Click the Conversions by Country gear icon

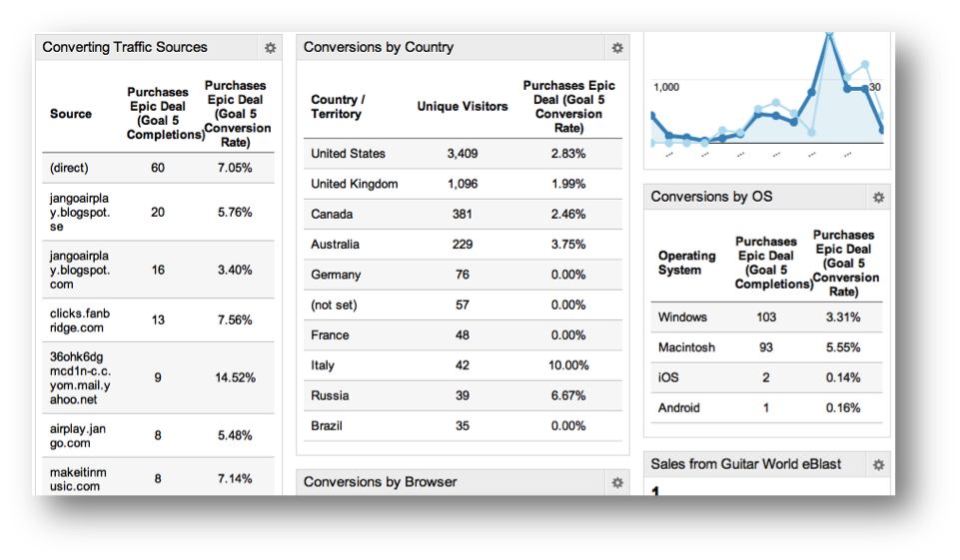click(617, 48)
